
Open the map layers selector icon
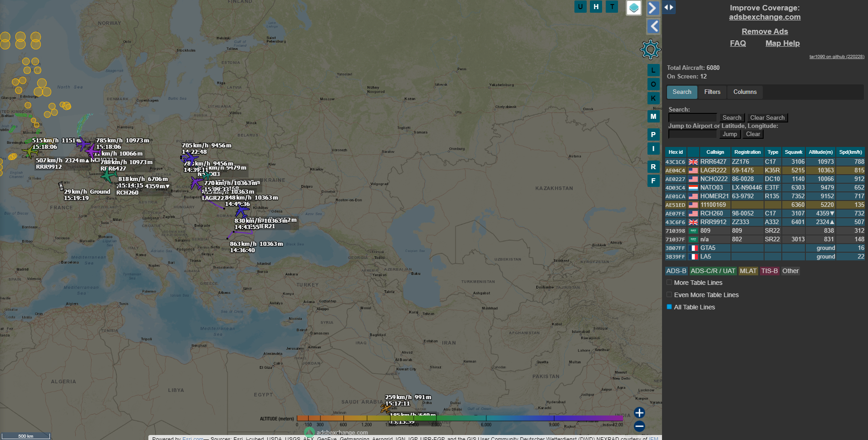tap(634, 8)
